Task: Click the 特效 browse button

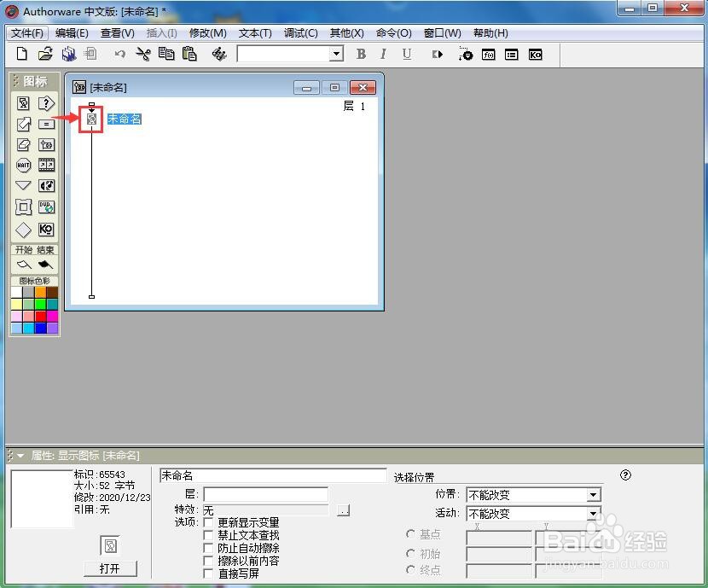Action: click(x=344, y=510)
